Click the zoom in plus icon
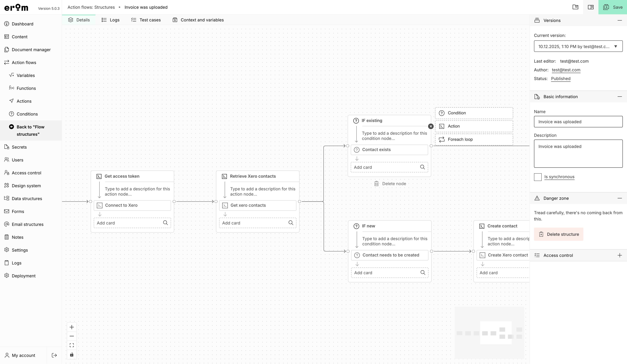This screenshot has height=364, width=627. click(x=72, y=327)
